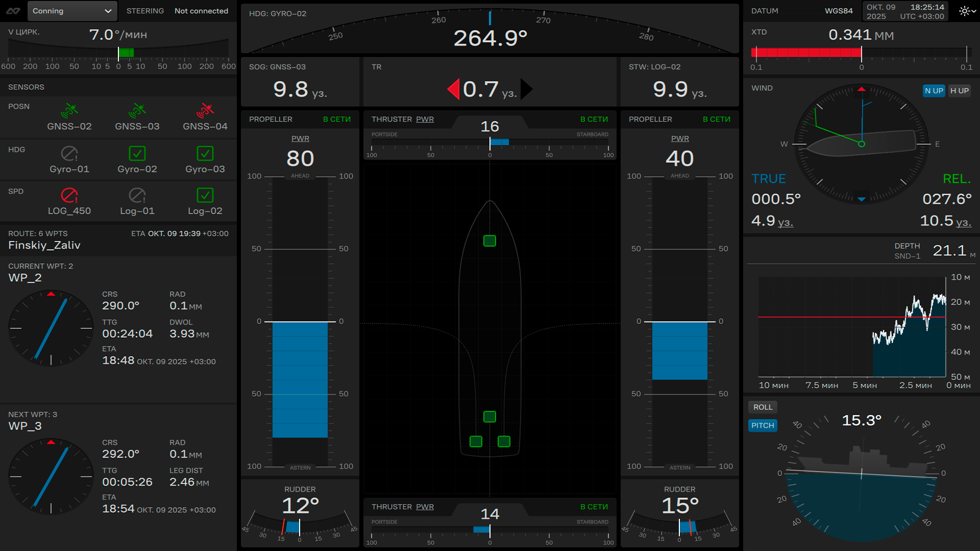Screen dimensions: 980x551
Task: Click the WGS84 datum value
Action: click(839, 11)
